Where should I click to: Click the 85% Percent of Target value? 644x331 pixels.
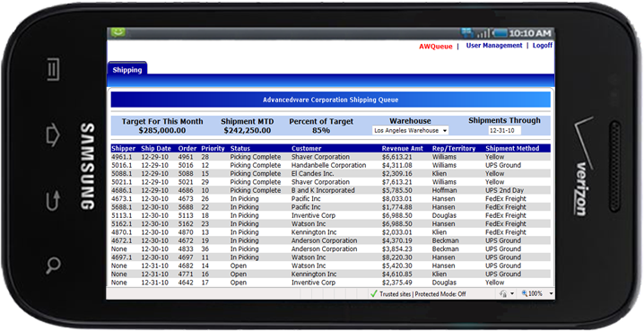click(321, 131)
